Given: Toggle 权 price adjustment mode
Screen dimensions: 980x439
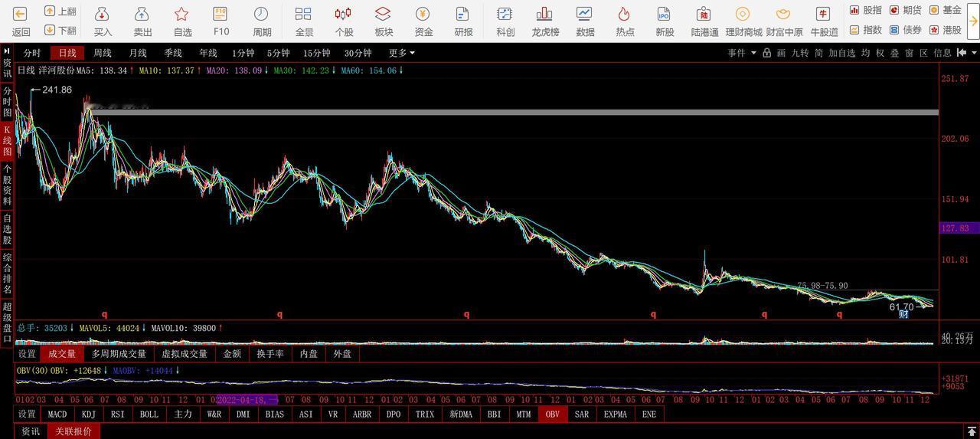Looking at the screenshot, I should click(880, 53).
